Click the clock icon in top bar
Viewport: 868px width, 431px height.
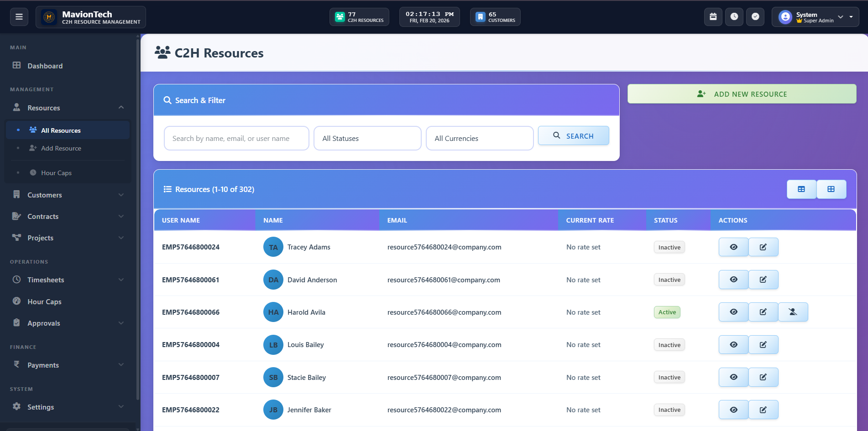click(x=734, y=17)
